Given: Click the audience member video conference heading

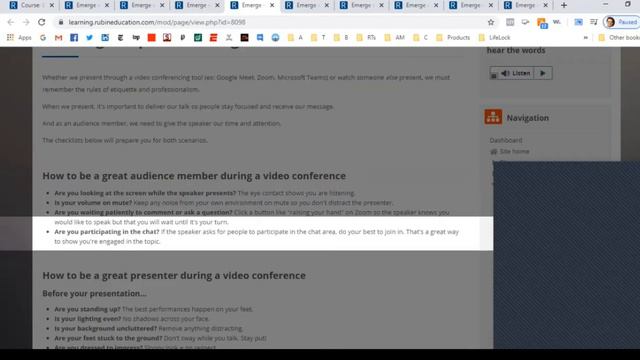Looking at the screenshot, I should click(194, 176).
